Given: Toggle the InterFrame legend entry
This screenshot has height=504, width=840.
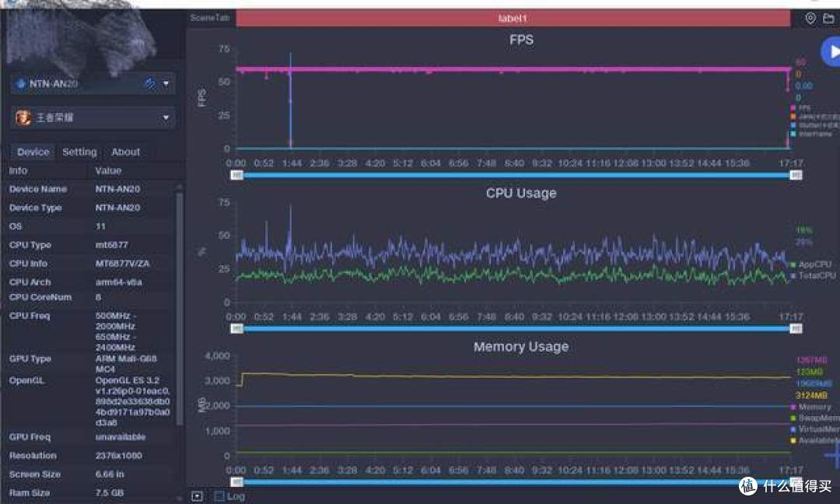Looking at the screenshot, I should click(x=811, y=133).
